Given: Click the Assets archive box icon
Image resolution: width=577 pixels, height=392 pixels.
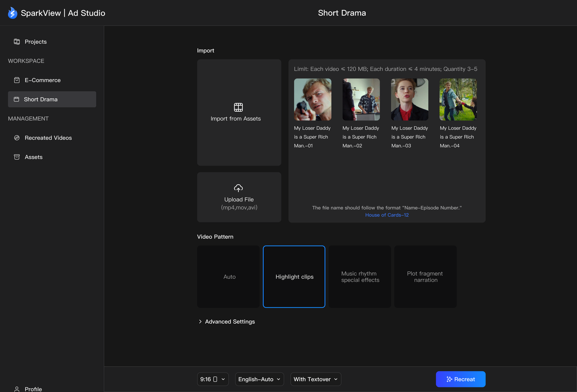Looking at the screenshot, I should click(17, 157).
